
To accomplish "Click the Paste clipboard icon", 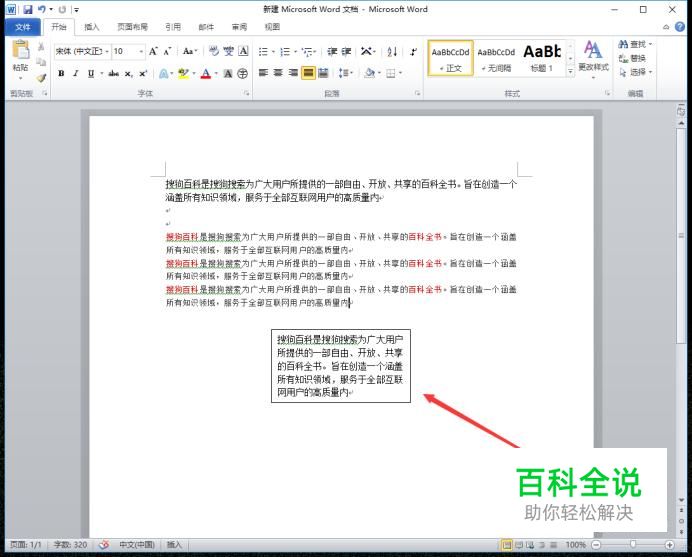I will click(x=20, y=50).
